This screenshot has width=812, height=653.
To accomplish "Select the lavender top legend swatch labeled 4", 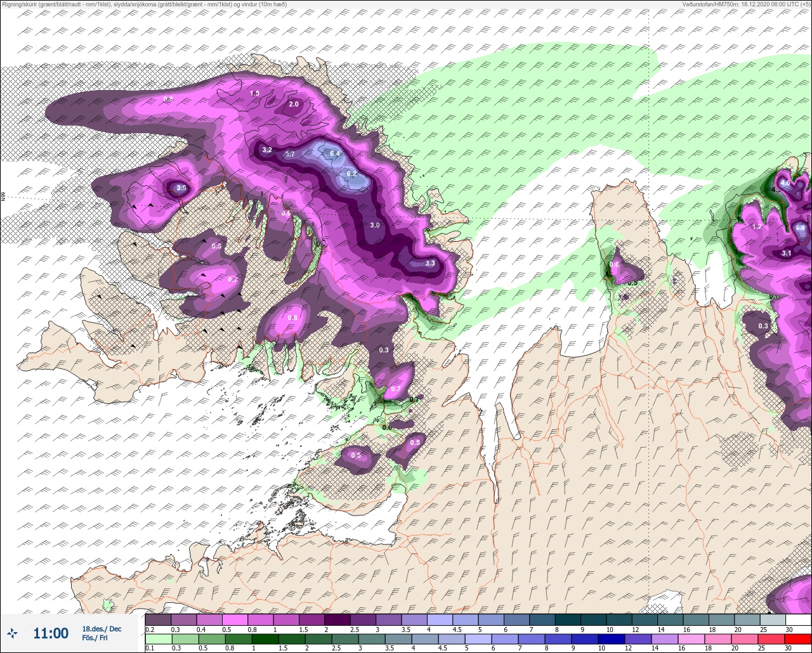I will coord(440,619).
